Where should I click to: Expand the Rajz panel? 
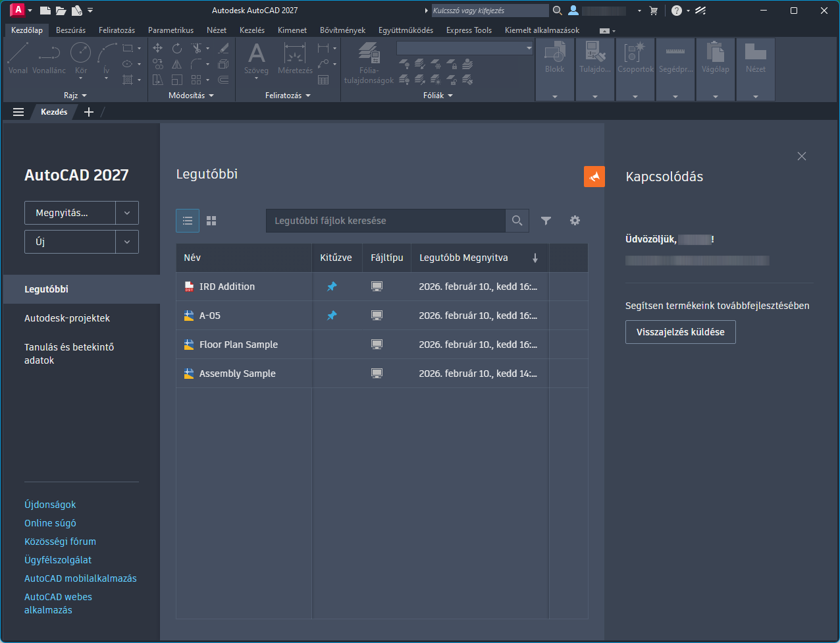(x=75, y=96)
